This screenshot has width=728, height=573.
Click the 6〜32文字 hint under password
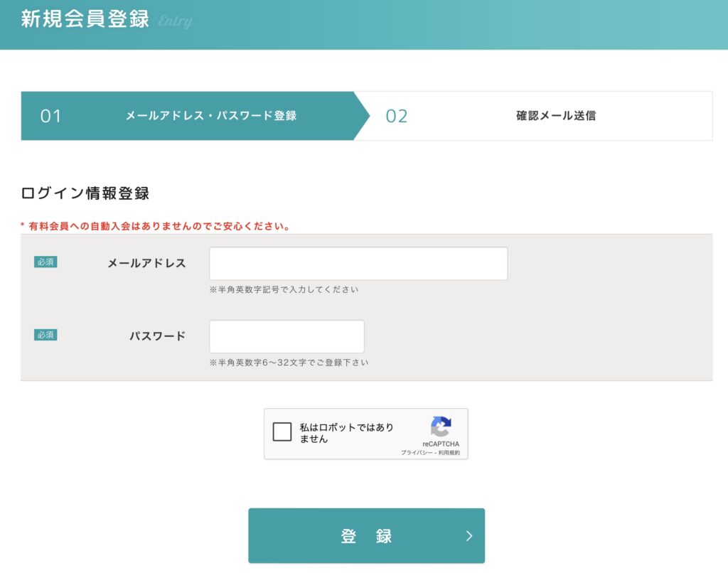[x=289, y=362]
